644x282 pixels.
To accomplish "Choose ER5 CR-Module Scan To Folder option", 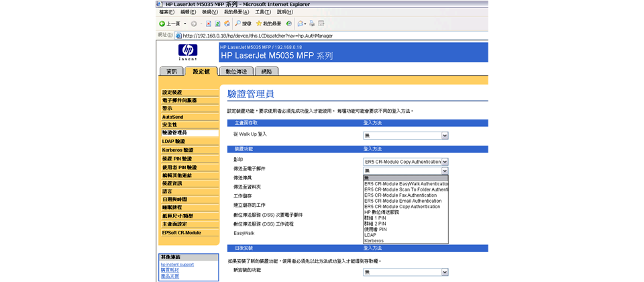I will [406, 189].
